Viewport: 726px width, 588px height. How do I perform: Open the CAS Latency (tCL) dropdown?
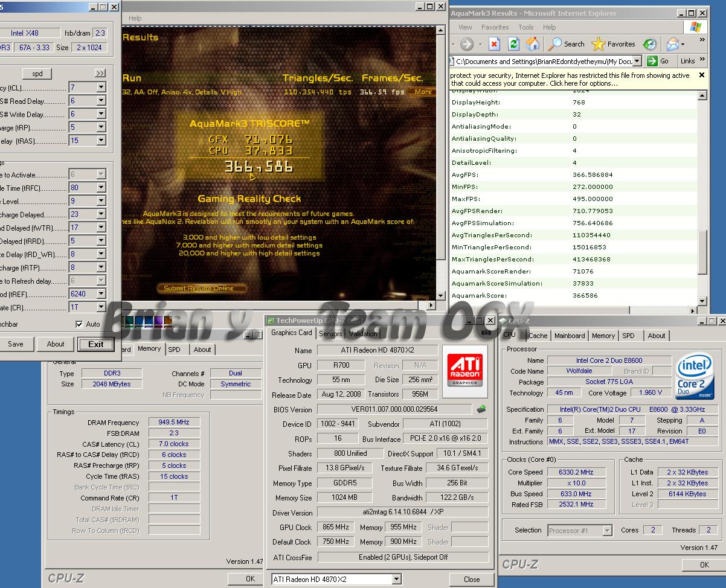(101, 88)
